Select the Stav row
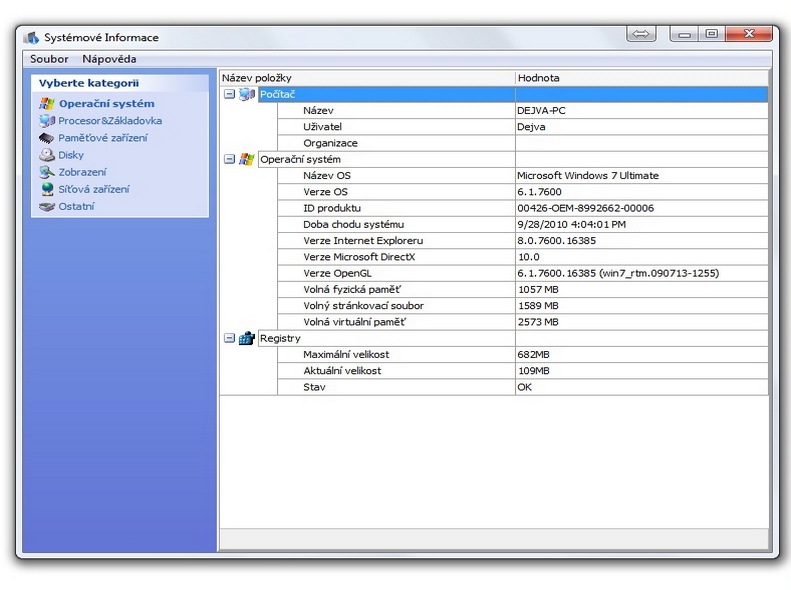 [523, 387]
